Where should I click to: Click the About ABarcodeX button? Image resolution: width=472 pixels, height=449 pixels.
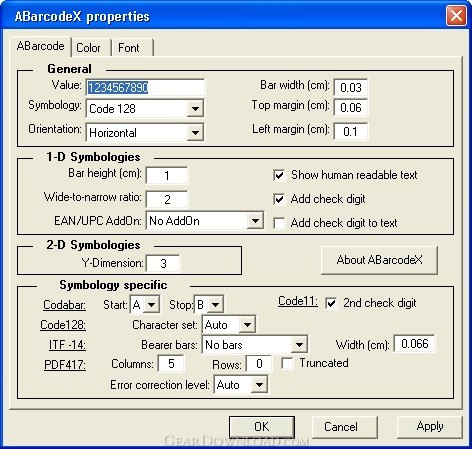tap(379, 260)
